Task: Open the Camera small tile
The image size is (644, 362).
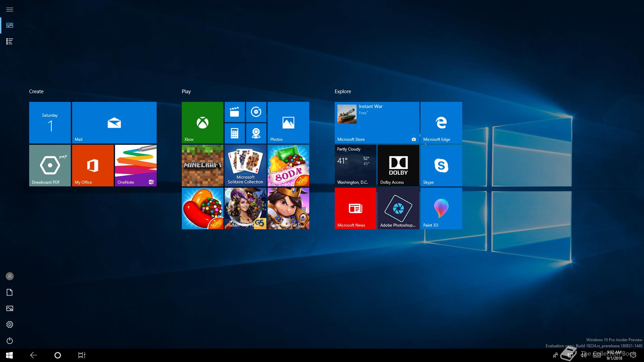Action: [256, 133]
